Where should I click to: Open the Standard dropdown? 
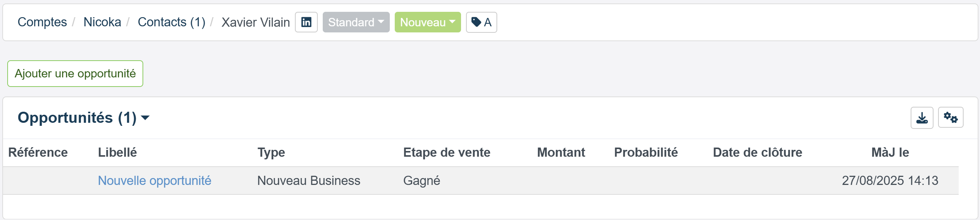356,22
